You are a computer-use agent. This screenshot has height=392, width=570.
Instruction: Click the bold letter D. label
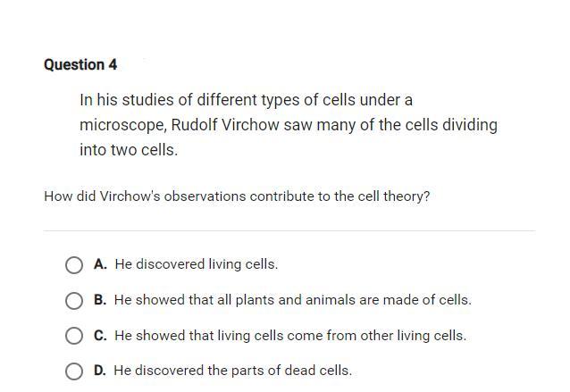tap(100, 371)
